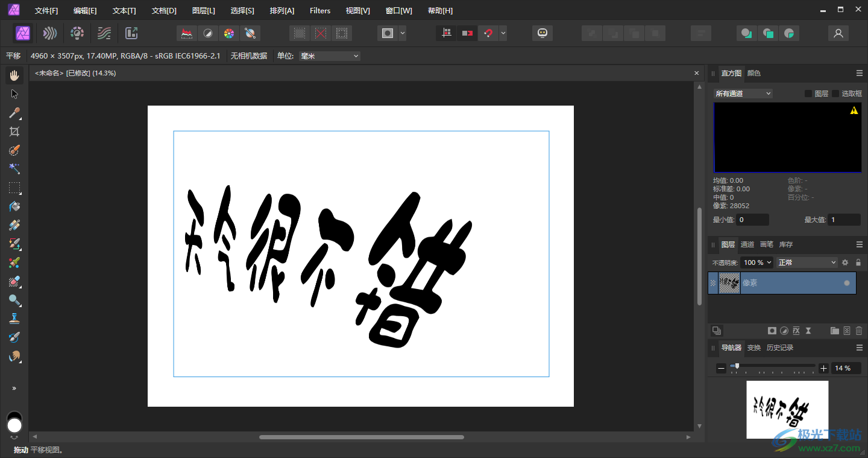Image resolution: width=868 pixels, height=458 pixels.
Task: Open the 图层[L] menu
Action: pos(203,11)
